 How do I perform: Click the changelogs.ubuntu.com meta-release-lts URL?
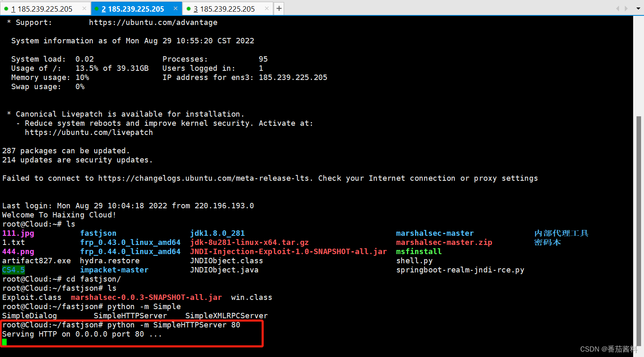point(204,178)
